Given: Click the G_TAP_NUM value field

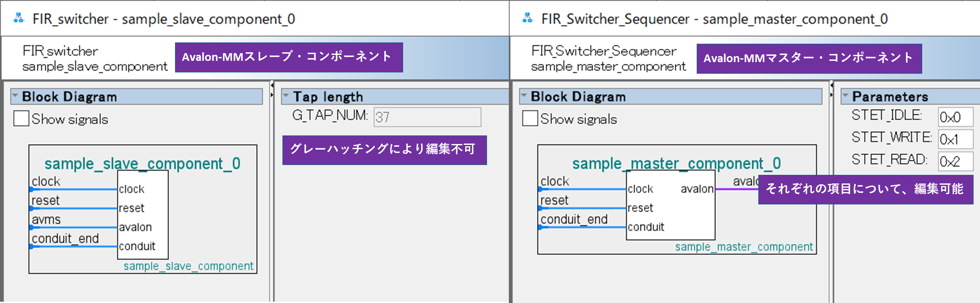Looking at the screenshot, I should [427, 117].
